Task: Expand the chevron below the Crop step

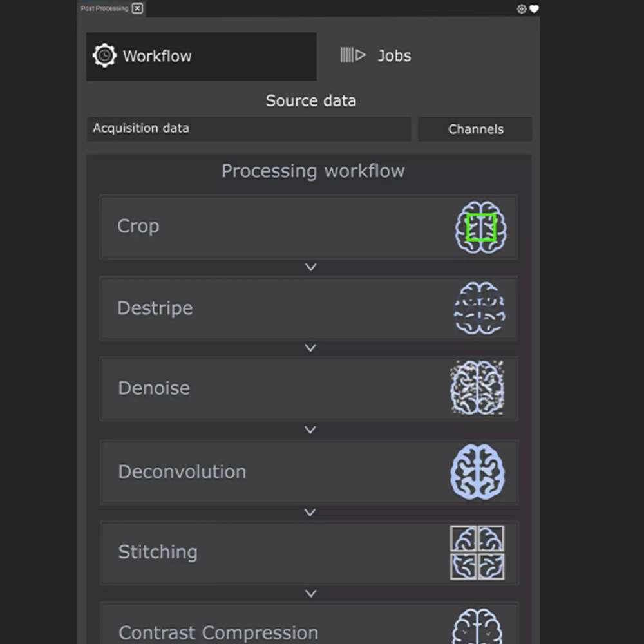Action: 310,267
